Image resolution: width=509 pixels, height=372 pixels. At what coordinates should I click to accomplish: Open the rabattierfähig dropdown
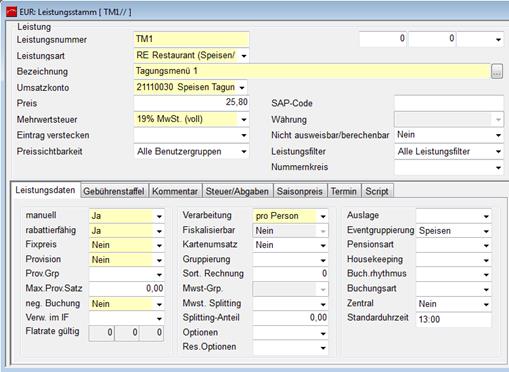pos(159,231)
